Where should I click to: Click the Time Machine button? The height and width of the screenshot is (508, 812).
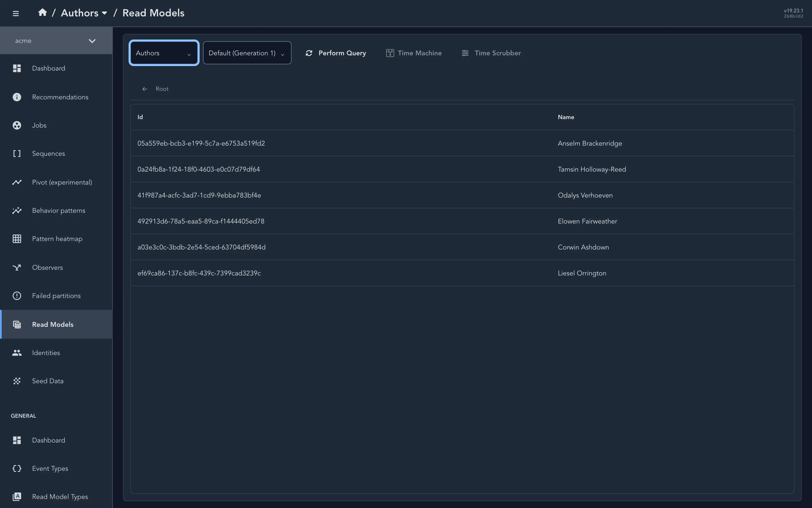click(x=414, y=53)
